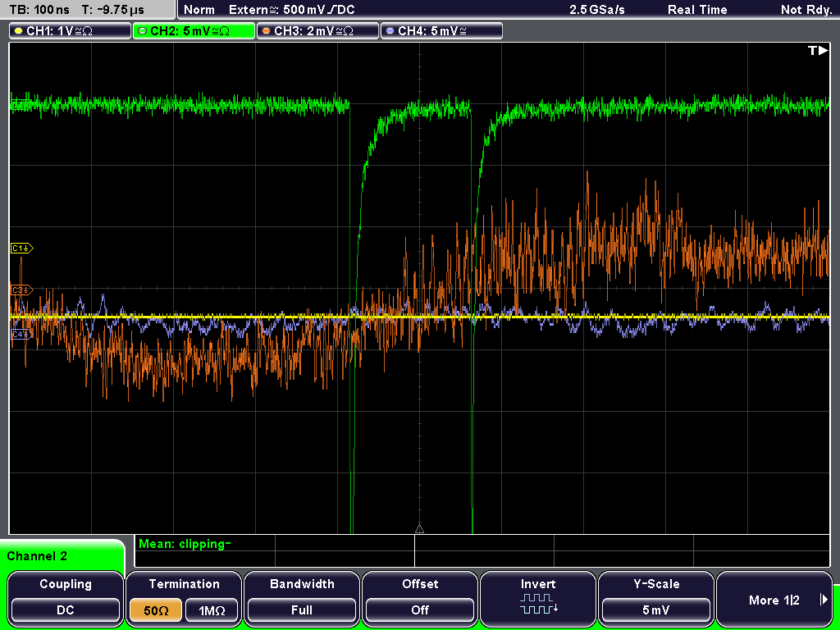Screen dimensions: 840x630
Task: Open the Bandwidth Full setting
Action: 302,598
